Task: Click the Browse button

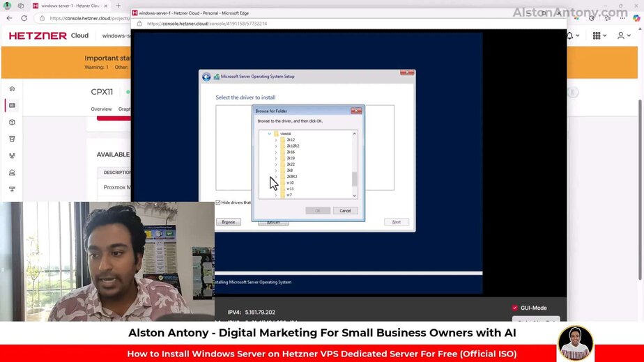Action: coord(228,222)
